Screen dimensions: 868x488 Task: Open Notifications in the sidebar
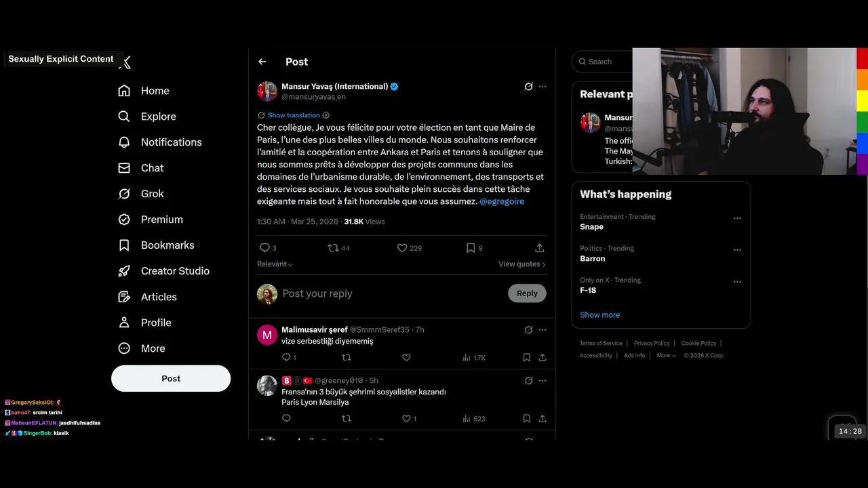(x=159, y=142)
